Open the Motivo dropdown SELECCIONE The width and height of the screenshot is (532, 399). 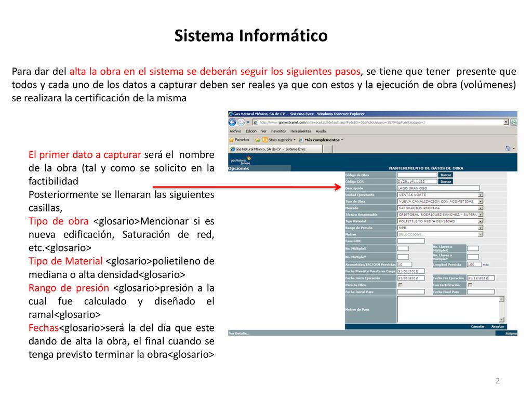(x=440, y=234)
